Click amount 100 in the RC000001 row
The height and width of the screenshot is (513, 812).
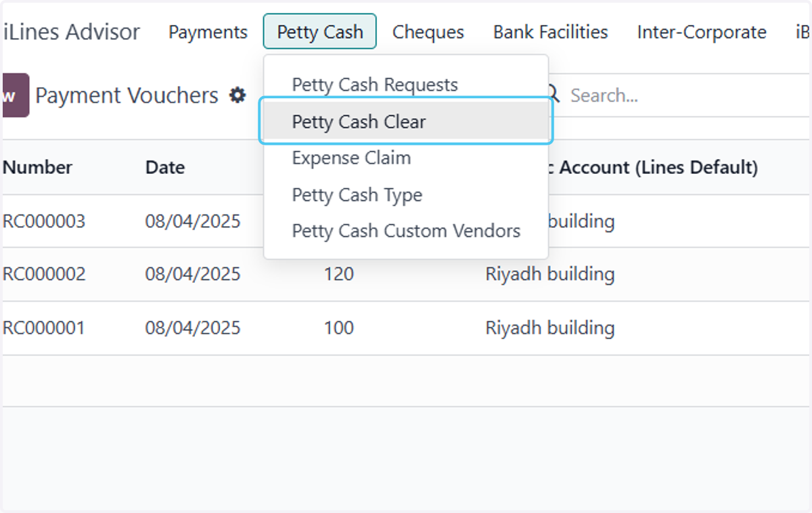tap(338, 328)
